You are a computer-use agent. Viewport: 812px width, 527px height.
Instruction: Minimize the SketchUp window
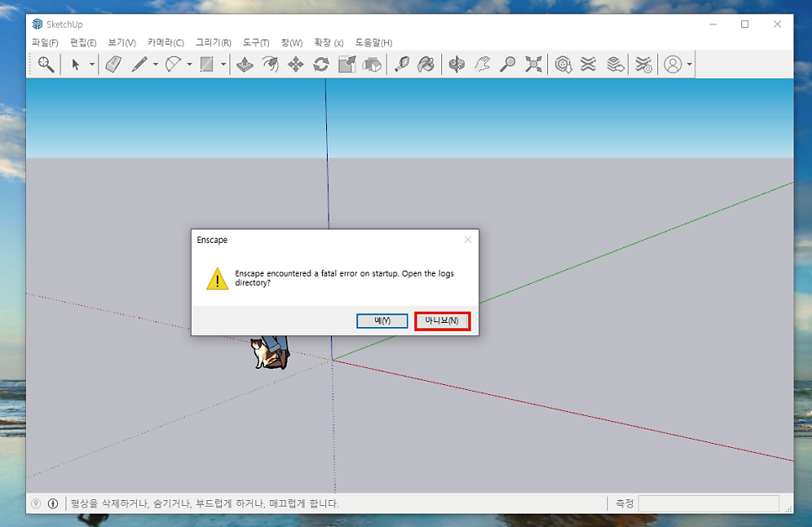click(713, 24)
